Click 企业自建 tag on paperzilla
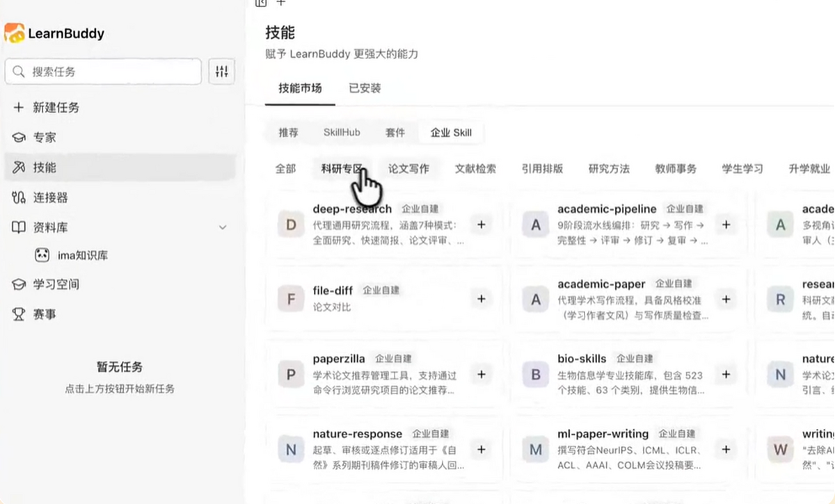Viewport: 835px width, 504px height. pos(394,359)
